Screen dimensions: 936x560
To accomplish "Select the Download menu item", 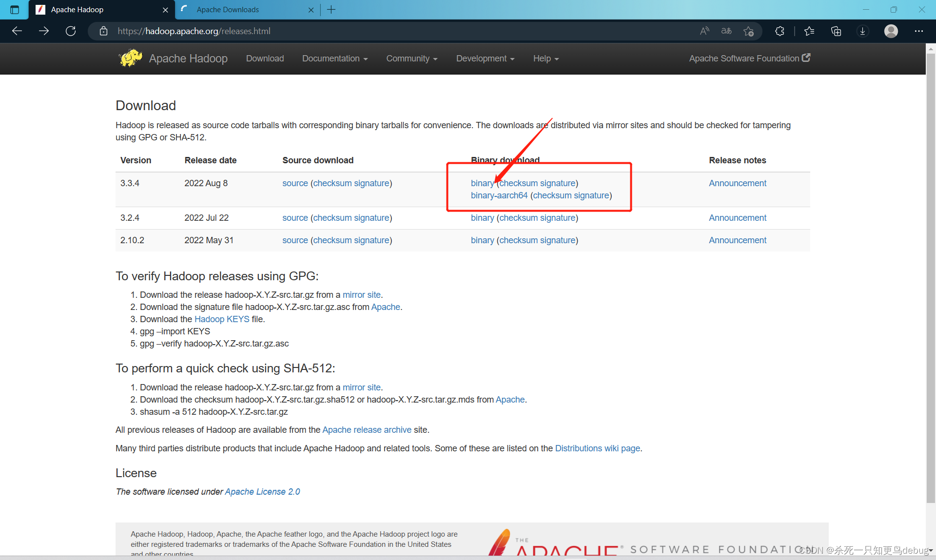I will pyautogui.click(x=265, y=58).
